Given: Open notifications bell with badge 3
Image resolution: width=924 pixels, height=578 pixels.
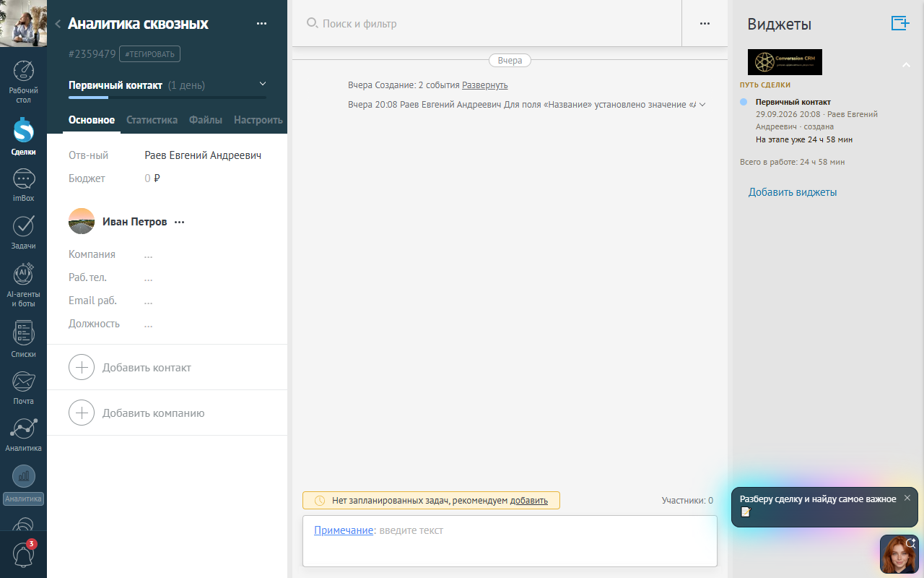Looking at the screenshot, I should (23, 553).
